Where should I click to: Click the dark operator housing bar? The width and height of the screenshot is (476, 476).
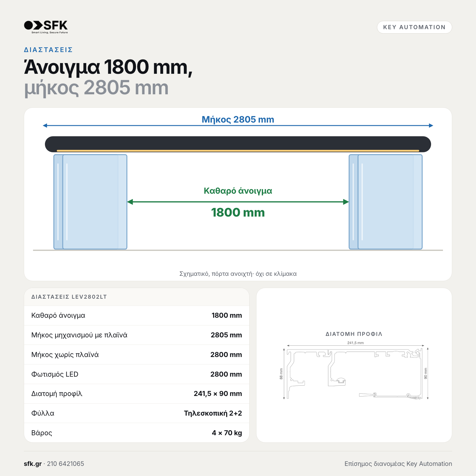pyautogui.click(x=238, y=144)
